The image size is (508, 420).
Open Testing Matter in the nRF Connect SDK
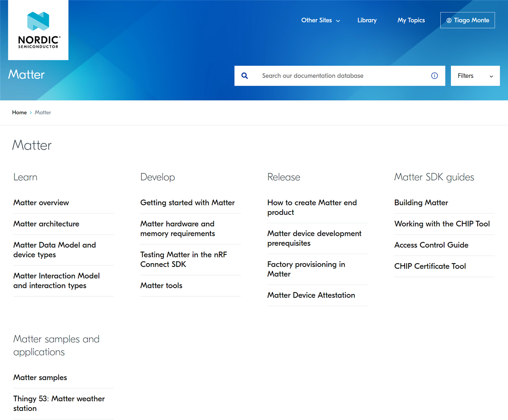(184, 260)
